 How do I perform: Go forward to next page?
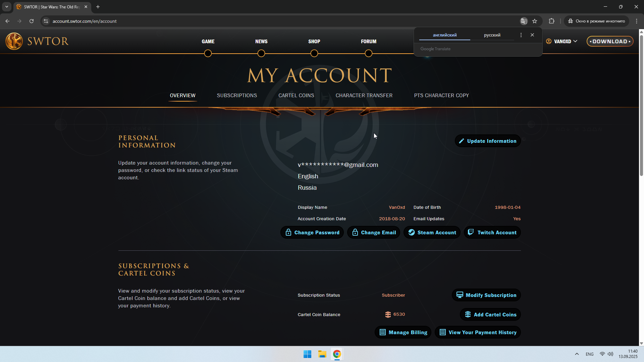[x=19, y=21]
